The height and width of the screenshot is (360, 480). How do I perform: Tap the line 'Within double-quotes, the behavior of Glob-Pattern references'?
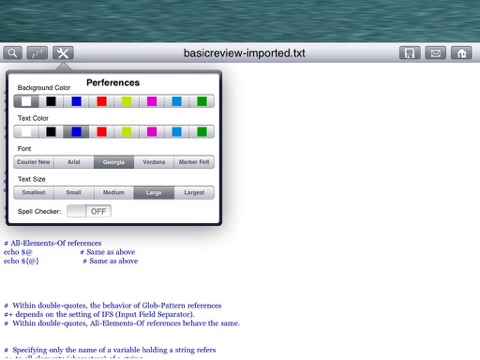113,305
